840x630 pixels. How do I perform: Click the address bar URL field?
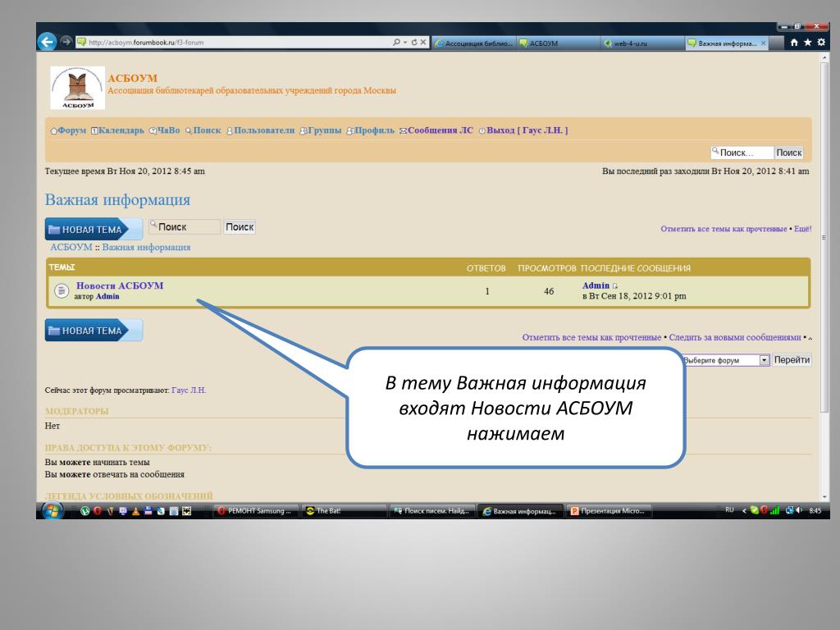[233, 43]
